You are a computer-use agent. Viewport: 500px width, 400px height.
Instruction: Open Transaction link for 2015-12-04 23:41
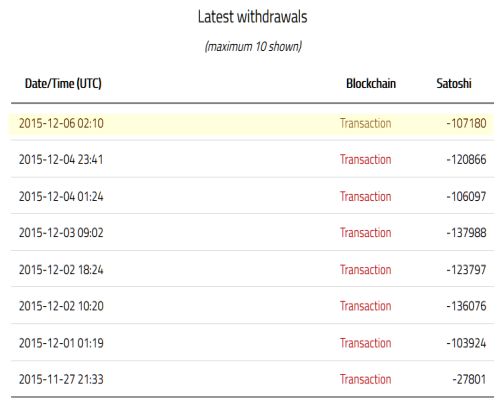pyautogui.click(x=365, y=159)
